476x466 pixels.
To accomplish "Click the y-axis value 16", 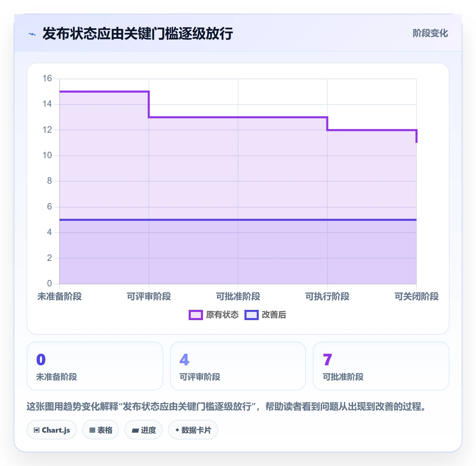I will pos(47,79).
